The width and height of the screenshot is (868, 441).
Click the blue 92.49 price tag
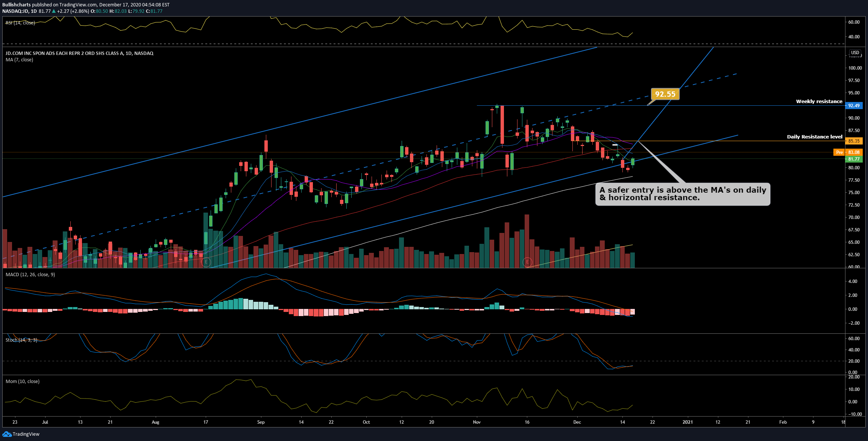tap(854, 106)
